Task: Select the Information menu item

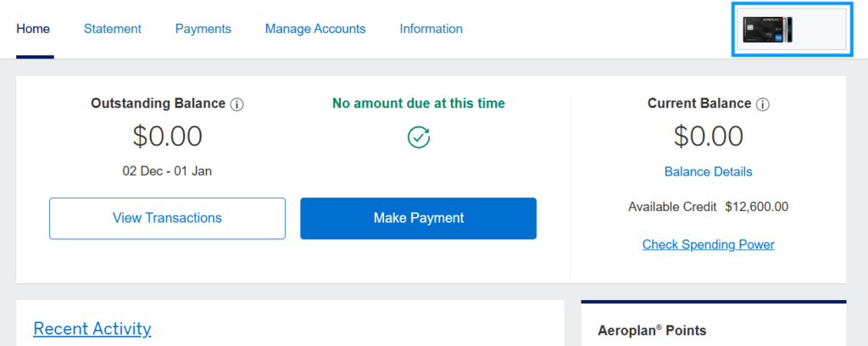Action: 431,29
